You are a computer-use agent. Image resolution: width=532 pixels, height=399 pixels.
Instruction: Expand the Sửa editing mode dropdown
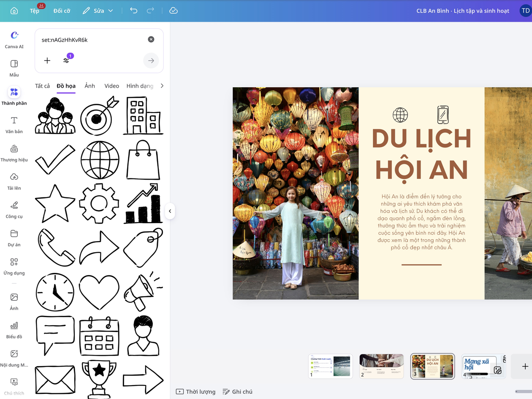point(98,11)
